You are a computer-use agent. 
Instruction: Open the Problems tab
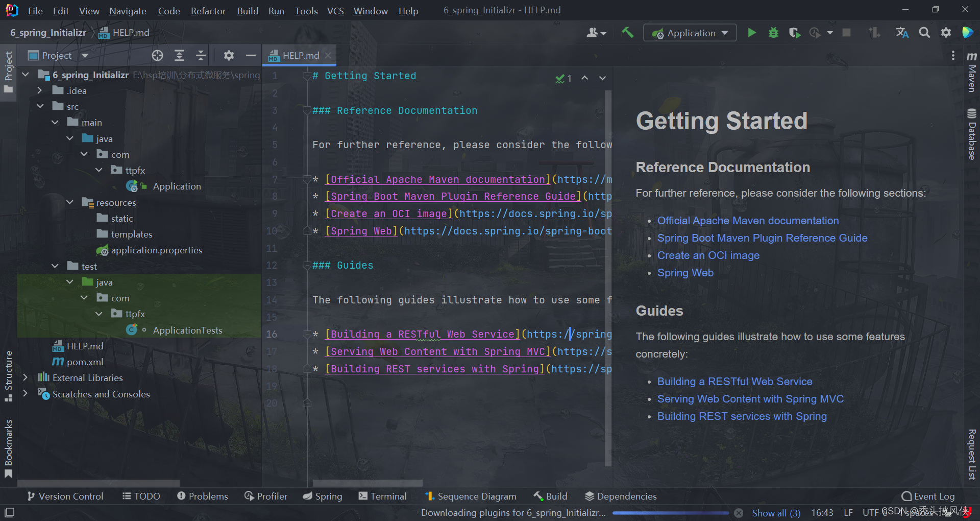click(202, 496)
